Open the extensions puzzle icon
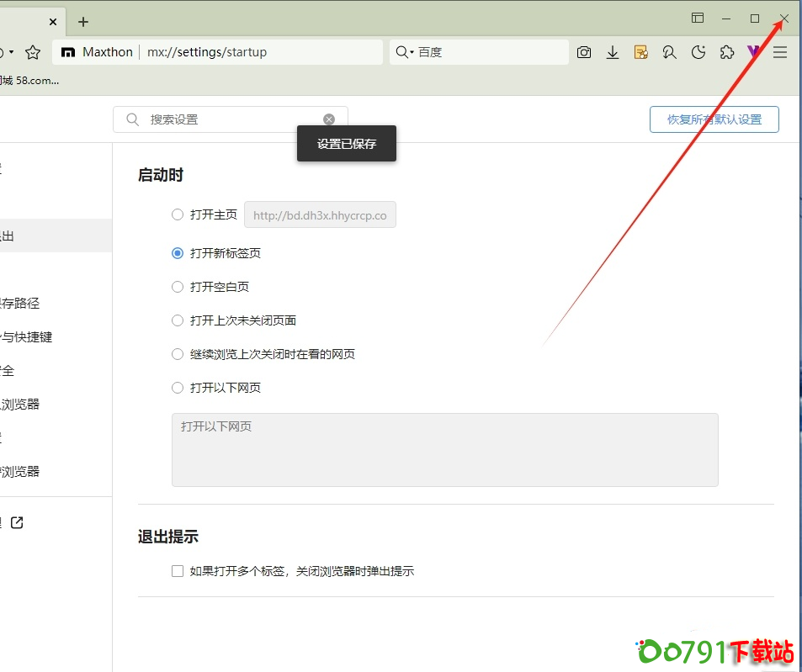 point(727,52)
